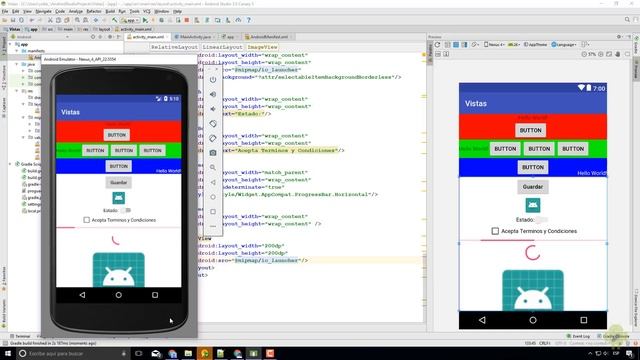Open the Event Log tool window

point(578,336)
